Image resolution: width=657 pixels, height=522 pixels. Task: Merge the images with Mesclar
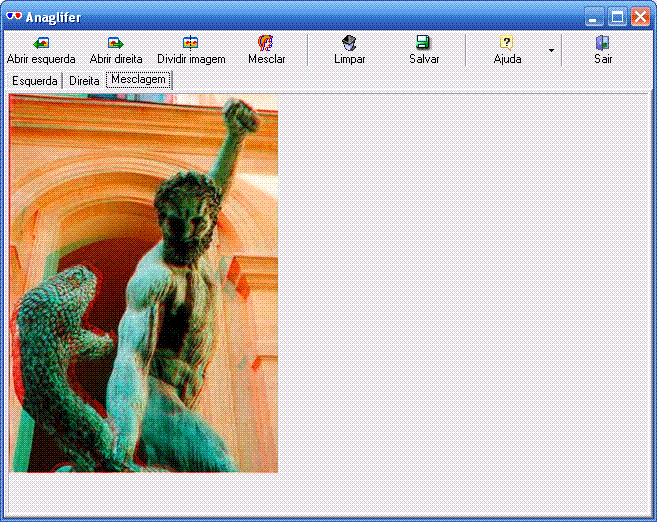coord(266,50)
